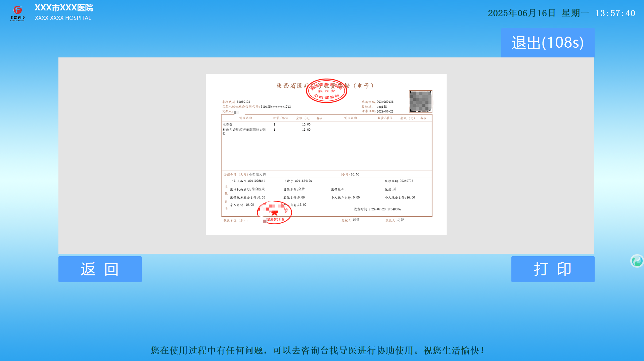
Task: Click the 检查费 row on receipt
Action: pyautogui.click(x=267, y=124)
